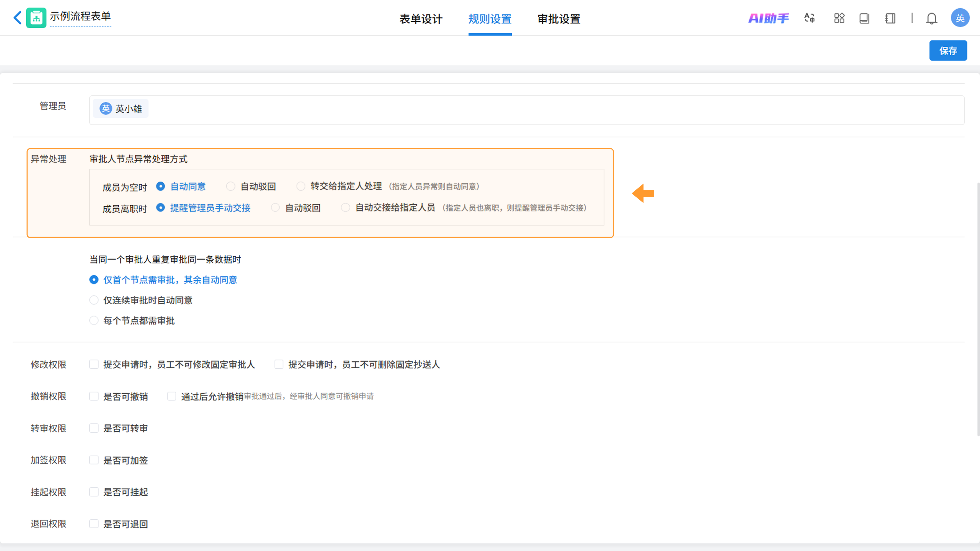Click the green form logo icon

36,18
